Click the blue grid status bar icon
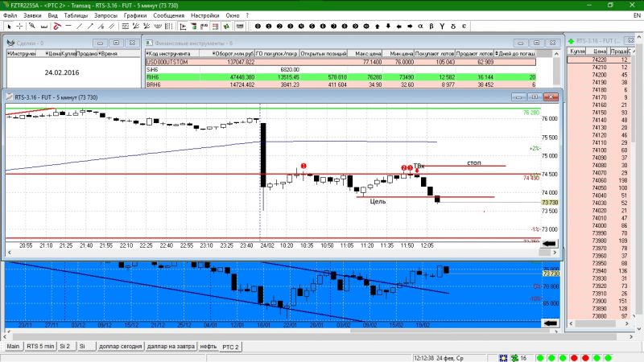The width and height of the screenshot is (644, 362). [x=503, y=358]
